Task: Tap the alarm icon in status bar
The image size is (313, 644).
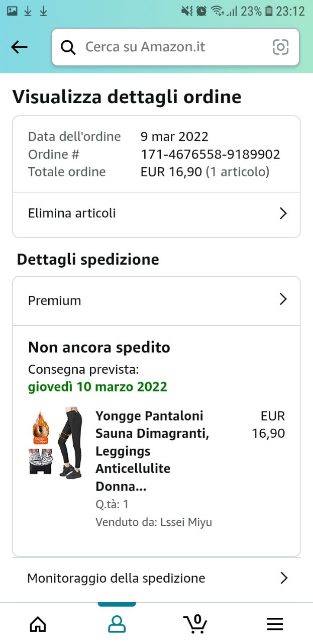Action: point(201,11)
